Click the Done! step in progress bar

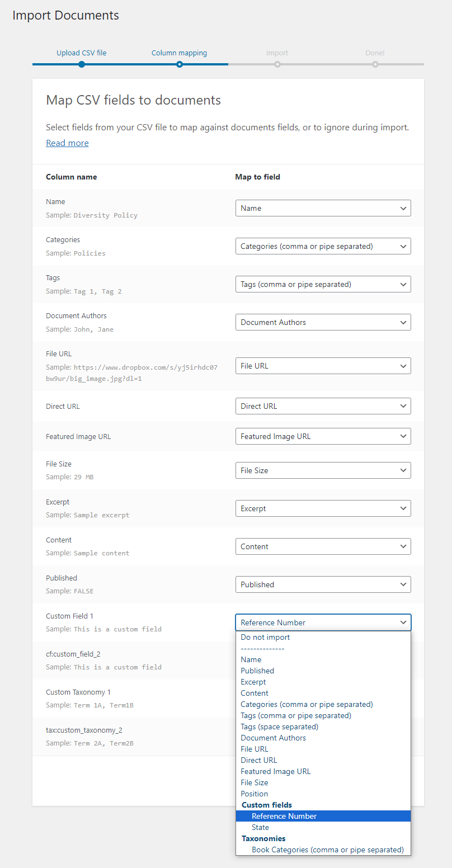pos(375,54)
